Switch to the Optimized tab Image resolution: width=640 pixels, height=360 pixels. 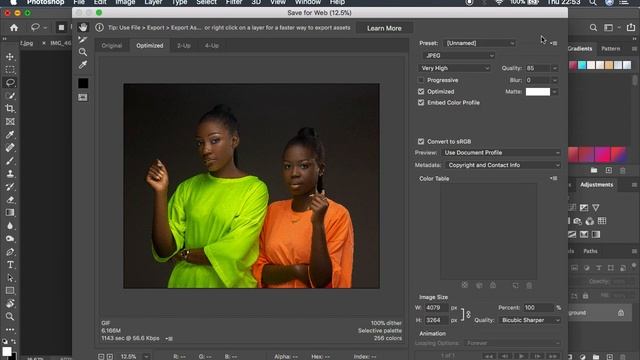coord(150,46)
